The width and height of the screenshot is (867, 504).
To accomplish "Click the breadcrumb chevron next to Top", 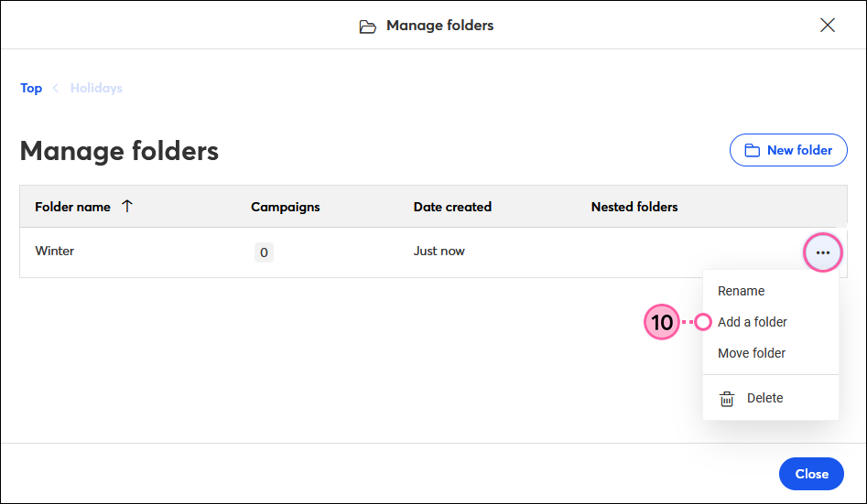I will click(x=55, y=88).
